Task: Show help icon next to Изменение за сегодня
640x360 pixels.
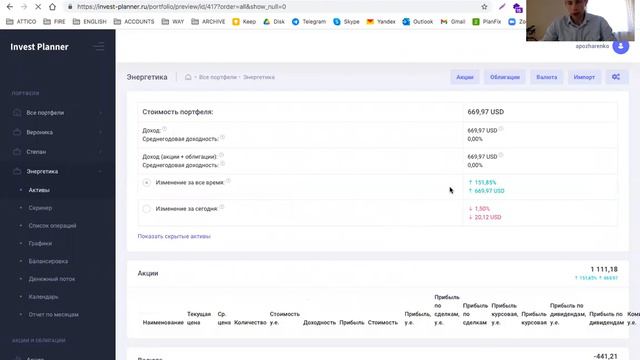Action: (222, 207)
